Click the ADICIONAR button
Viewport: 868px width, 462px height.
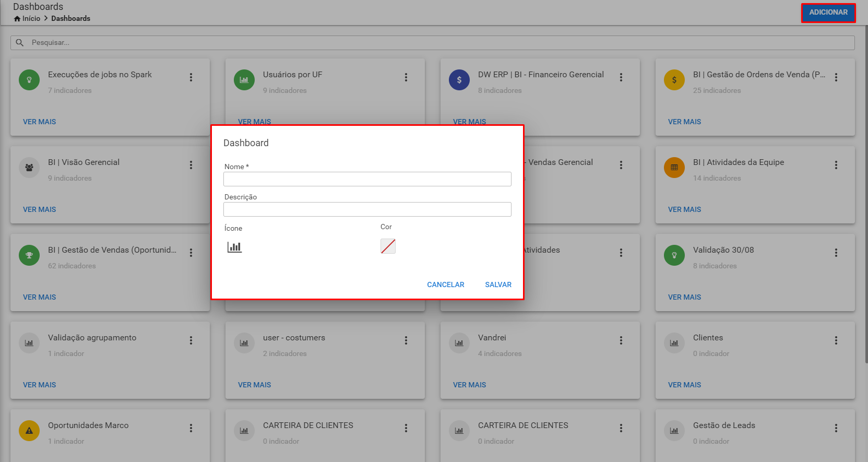tap(828, 13)
